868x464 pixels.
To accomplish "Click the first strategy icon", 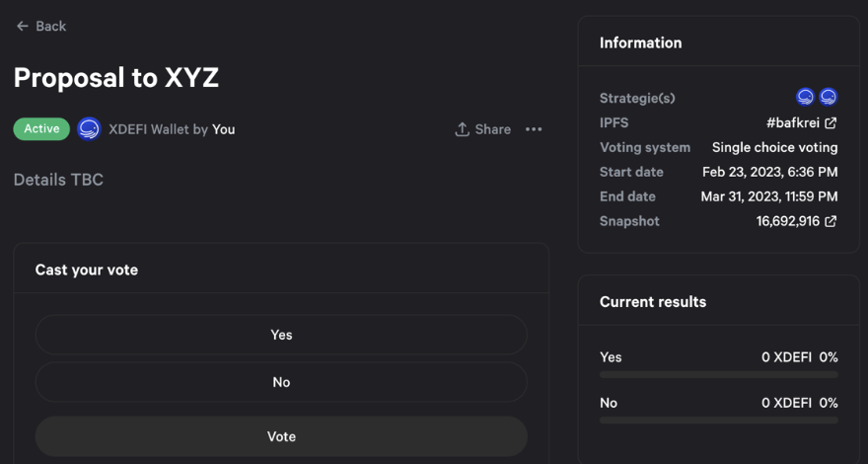I will click(805, 97).
